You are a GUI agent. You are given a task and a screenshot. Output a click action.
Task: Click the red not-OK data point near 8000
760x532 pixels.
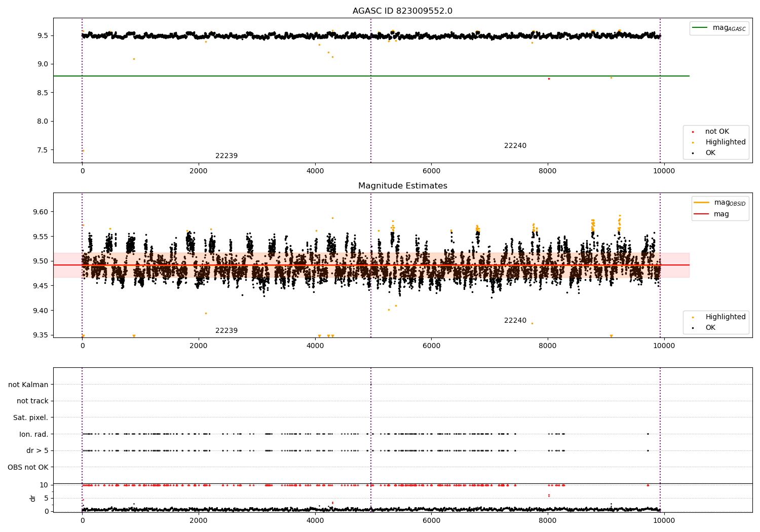tap(549, 79)
